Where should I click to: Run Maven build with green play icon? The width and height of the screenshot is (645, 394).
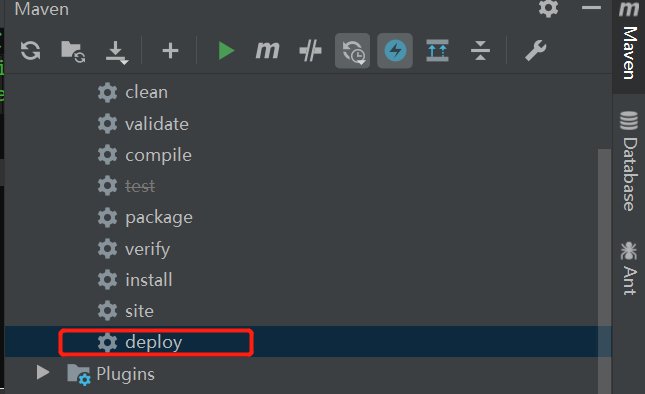click(226, 51)
